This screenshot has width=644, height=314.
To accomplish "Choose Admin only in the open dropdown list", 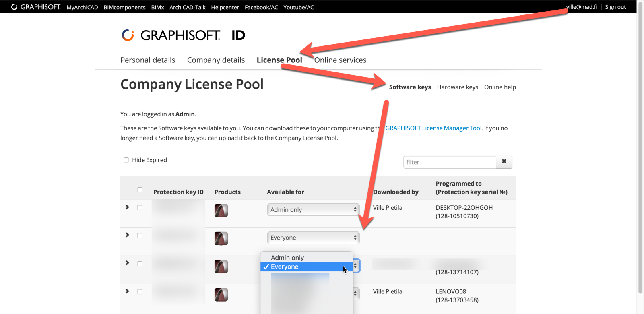I will pyautogui.click(x=307, y=258).
